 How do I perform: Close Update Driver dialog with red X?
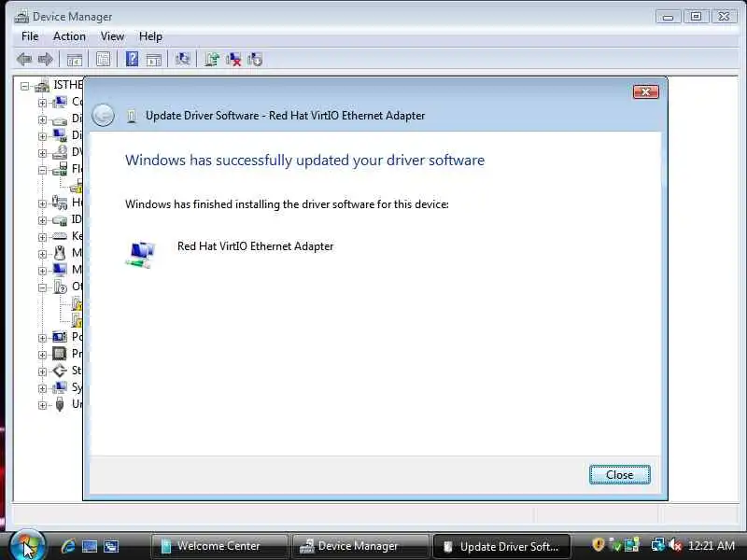pos(646,91)
